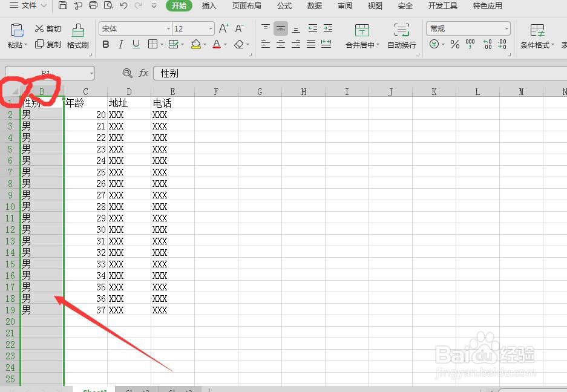This screenshot has height=392, width=567.
Task: Expand the 合并居中 dropdown arrow
Action: click(378, 45)
